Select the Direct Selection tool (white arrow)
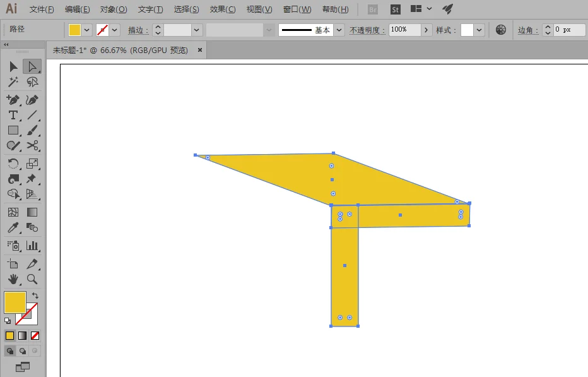588x377 pixels. pyautogui.click(x=32, y=67)
